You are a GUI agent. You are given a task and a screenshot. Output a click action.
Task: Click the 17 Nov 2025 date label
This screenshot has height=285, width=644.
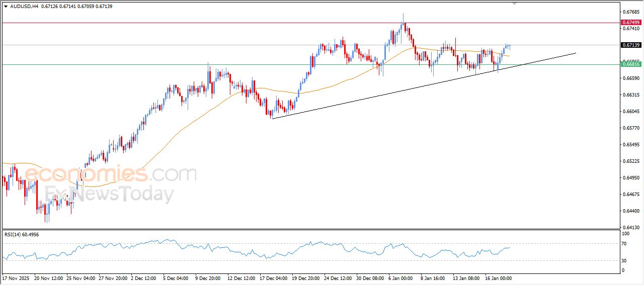[16, 277]
